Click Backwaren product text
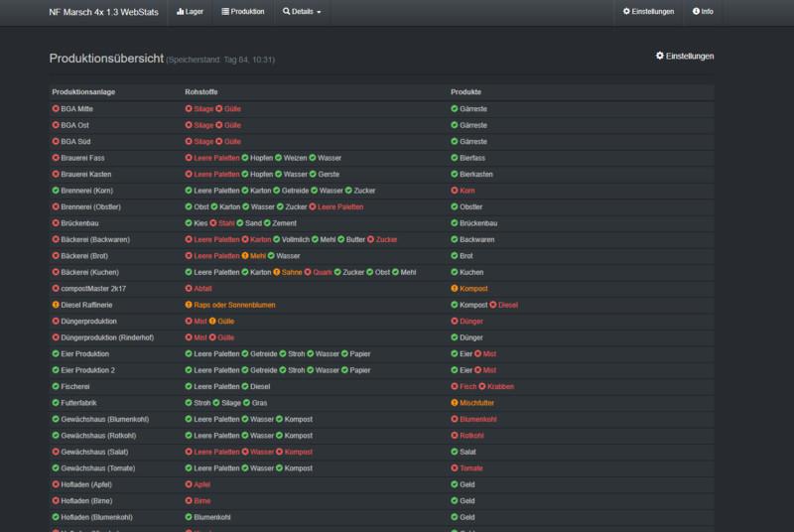Viewport: 794px width, 532px height. [x=477, y=239]
